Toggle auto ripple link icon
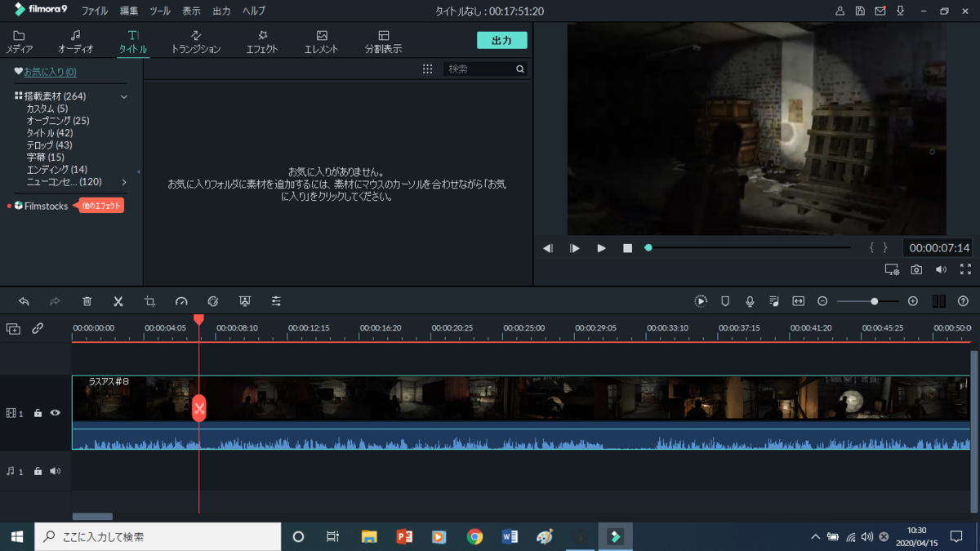The height and width of the screenshot is (551, 980). point(38,329)
